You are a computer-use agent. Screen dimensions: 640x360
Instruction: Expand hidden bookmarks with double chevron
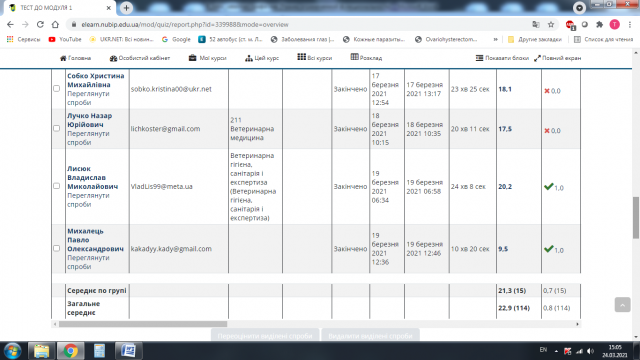coord(495,39)
